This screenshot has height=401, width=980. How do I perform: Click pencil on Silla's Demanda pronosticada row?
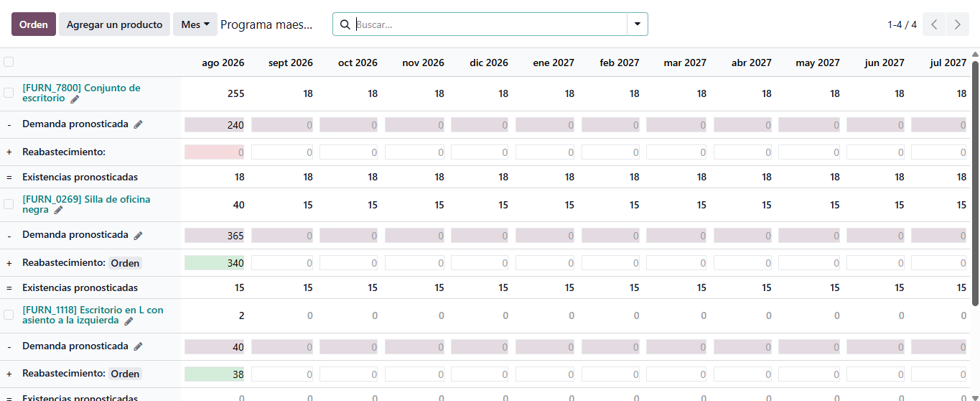coord(139,235)
